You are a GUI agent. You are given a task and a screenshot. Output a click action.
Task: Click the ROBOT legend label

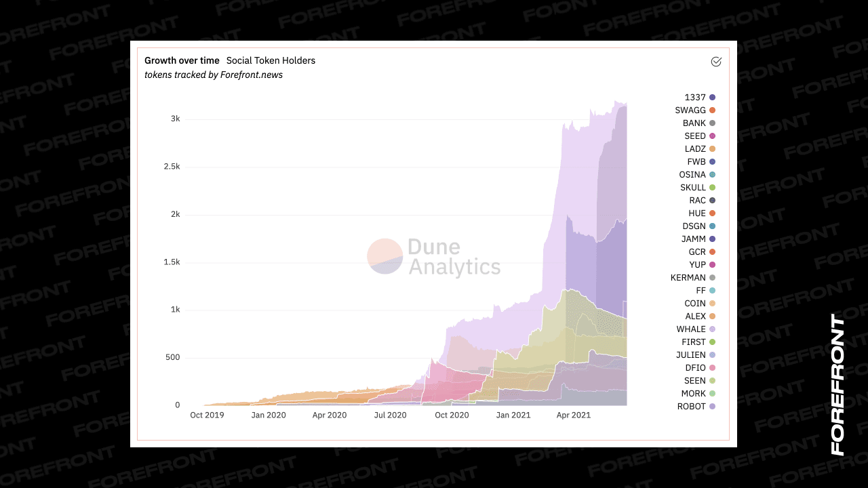692,407
